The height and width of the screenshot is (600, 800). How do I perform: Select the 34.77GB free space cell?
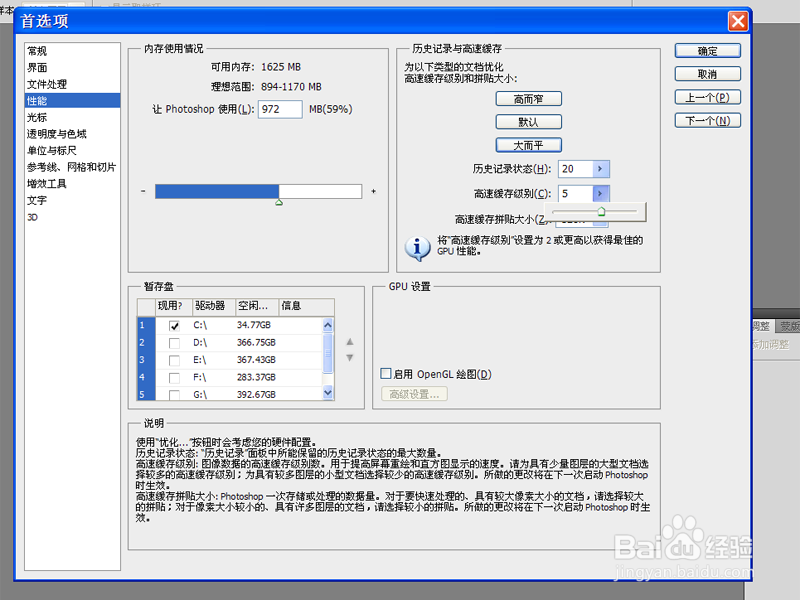[254, 325]
